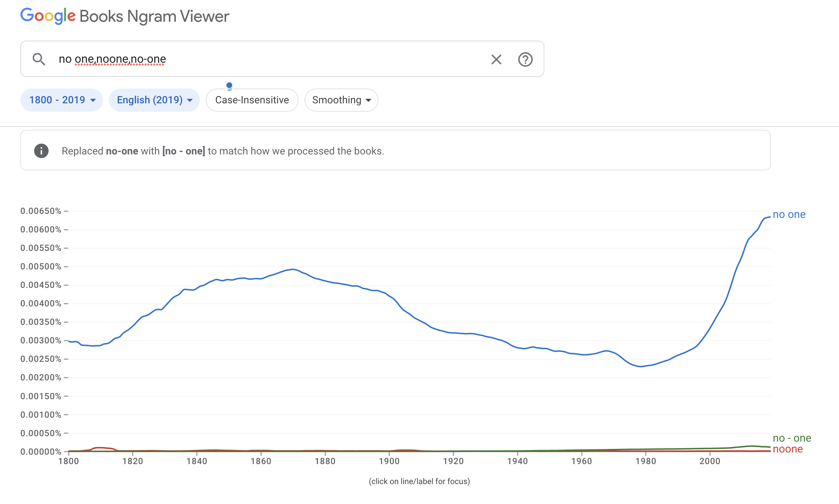This screenshot has width=839, height=504.
Task: Click the search magnifier icon
Action: [x=39, y=59]
